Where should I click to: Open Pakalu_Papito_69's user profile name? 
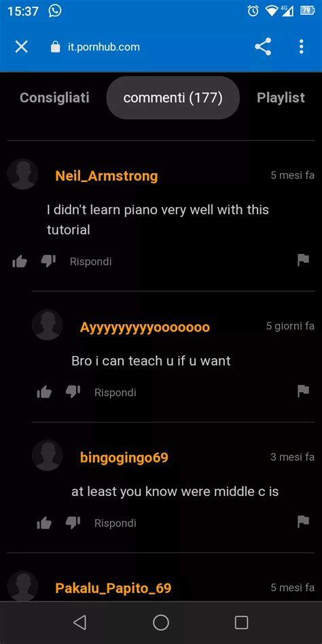tap(113, 588)
